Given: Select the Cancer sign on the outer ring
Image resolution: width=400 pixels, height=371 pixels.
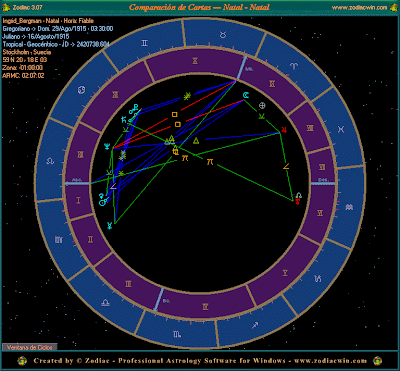Looking at the screenshot, I should (81, 90).
